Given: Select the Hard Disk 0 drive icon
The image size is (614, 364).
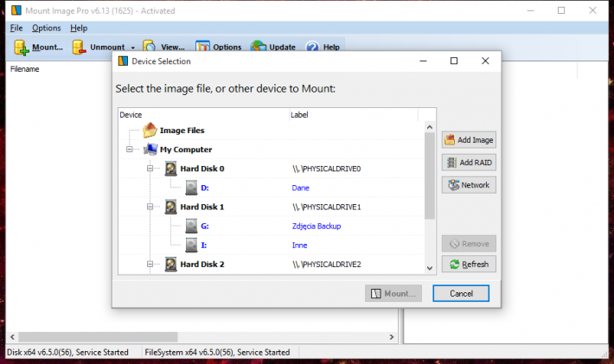Looking at the screenshot, I should pyautogui.click(x=170, y=169).
